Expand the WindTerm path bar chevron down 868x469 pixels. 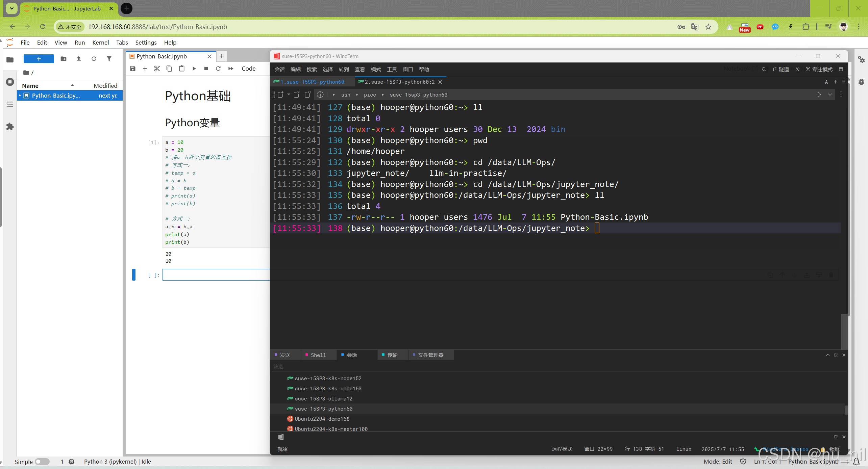point(830,95)
